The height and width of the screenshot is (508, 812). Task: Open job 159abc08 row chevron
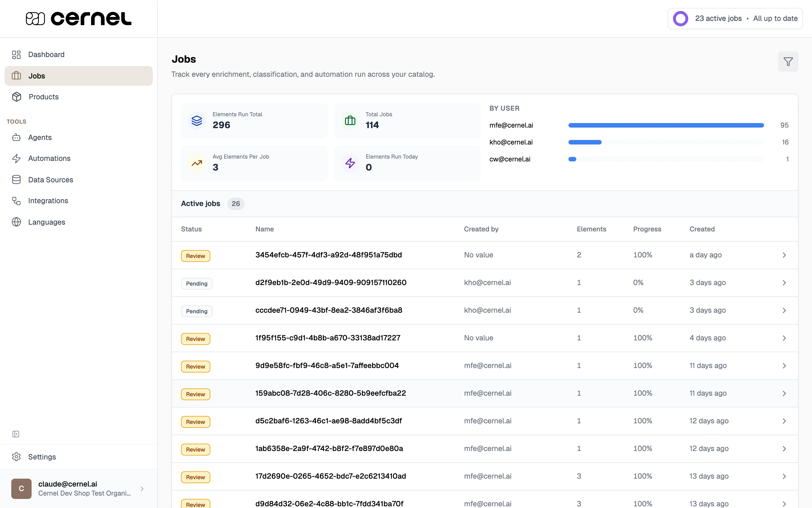pos(784,393)
